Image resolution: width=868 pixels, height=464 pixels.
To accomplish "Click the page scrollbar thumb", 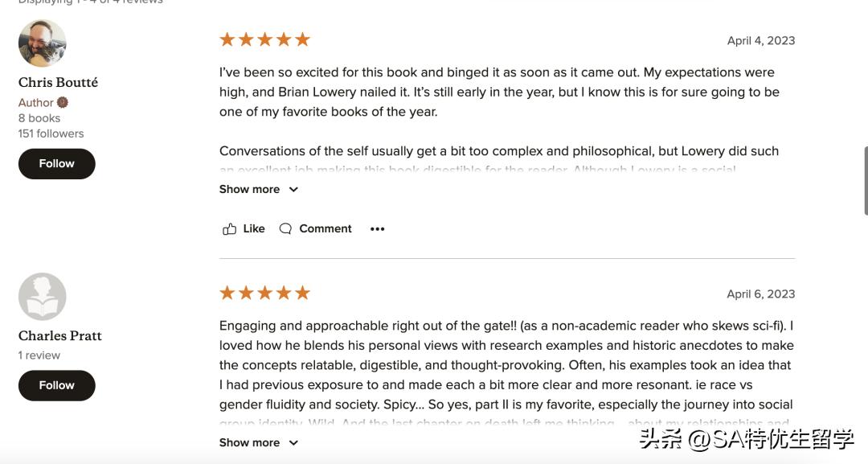I will 865,181.
